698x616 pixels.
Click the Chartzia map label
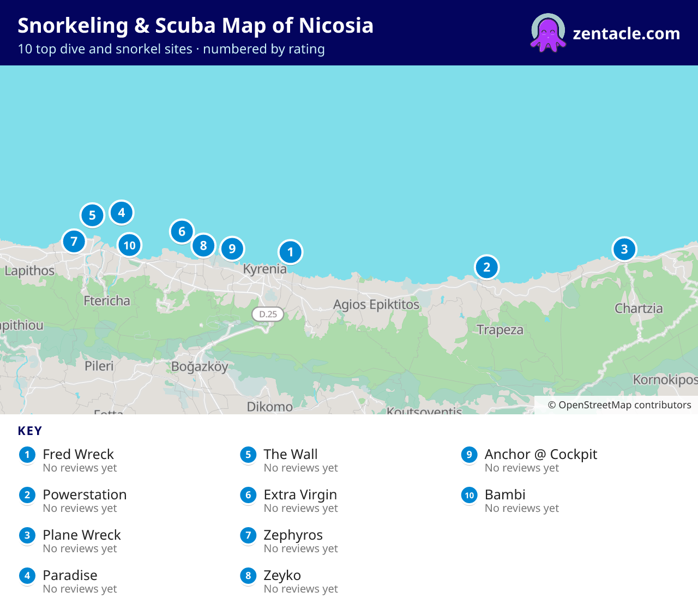[639, 308]
